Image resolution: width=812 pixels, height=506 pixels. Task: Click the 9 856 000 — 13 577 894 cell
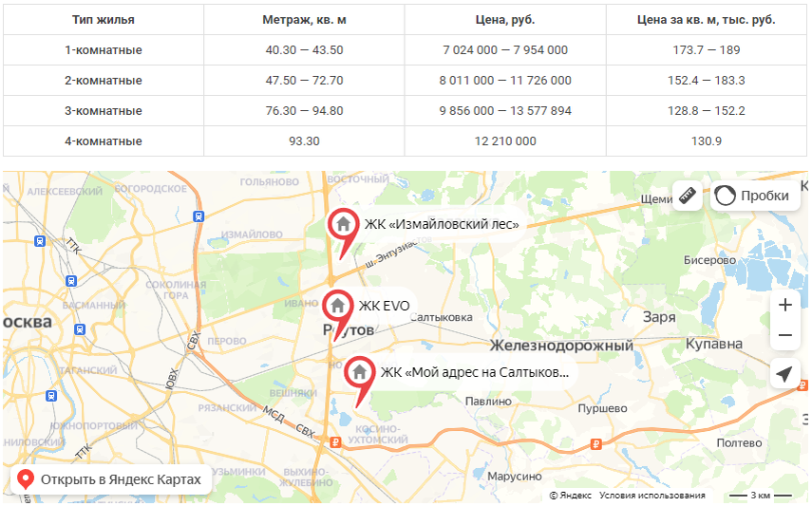tap(505, 111)
